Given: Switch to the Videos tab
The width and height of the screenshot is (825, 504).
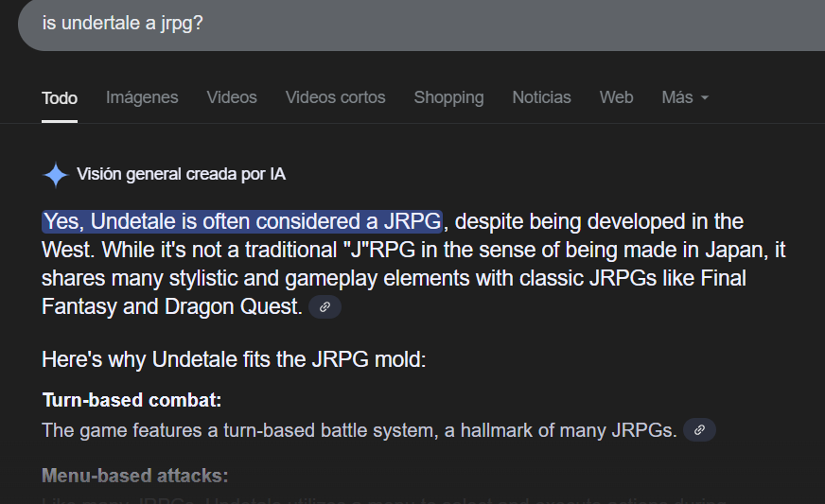Looking at the screenshot, I should [232, 97].
